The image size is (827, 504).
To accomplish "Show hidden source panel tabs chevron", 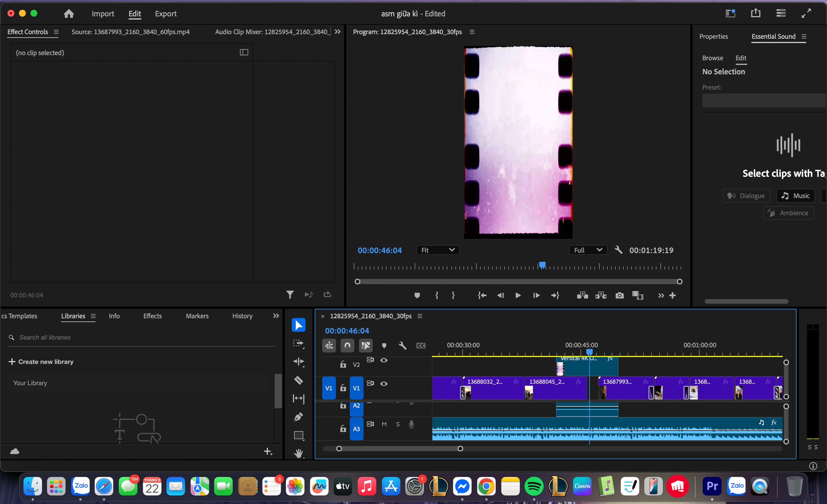I will (338, 32).
